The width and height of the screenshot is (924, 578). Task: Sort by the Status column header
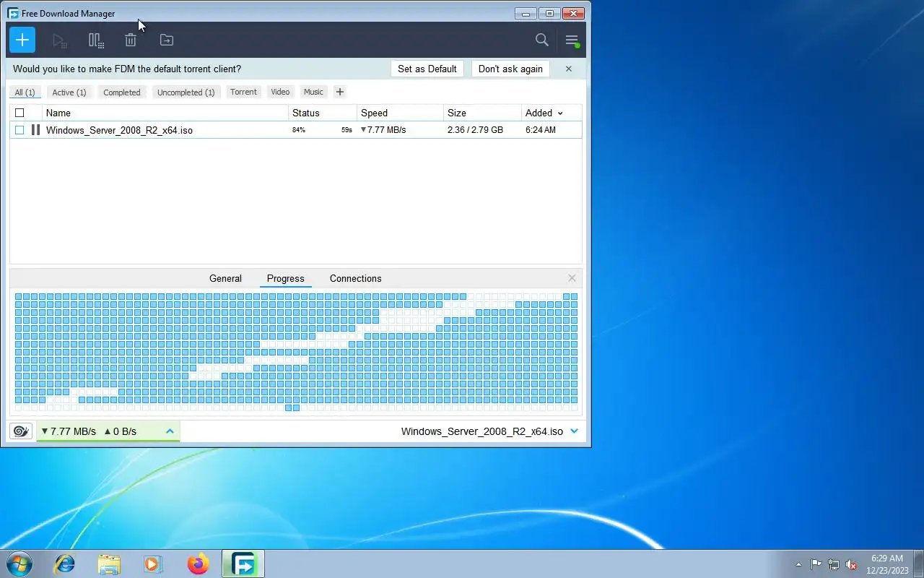(323, 113)
